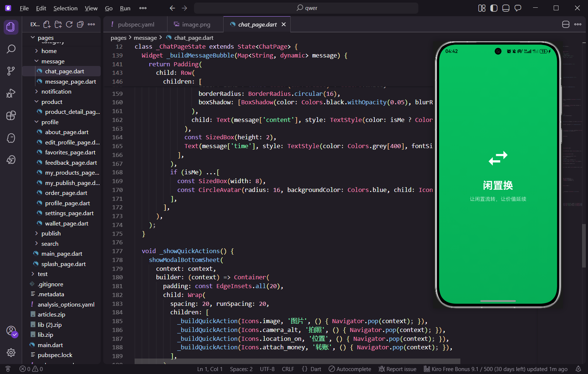Click the qwer command search box
This screenshot has height=374, width=588.
point(306,8)
